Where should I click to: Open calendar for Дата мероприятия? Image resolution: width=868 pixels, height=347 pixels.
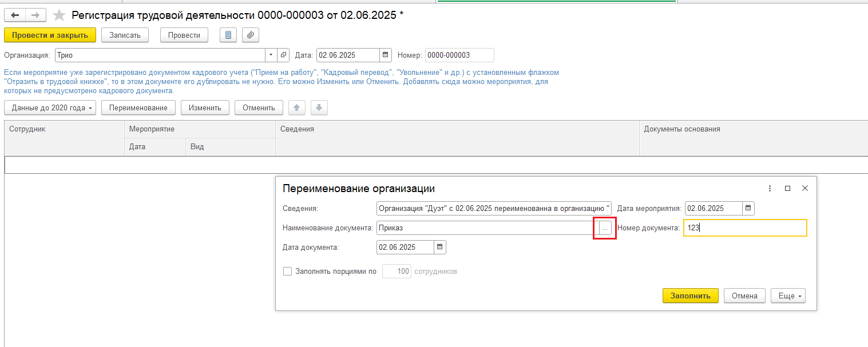pos(748,208)
